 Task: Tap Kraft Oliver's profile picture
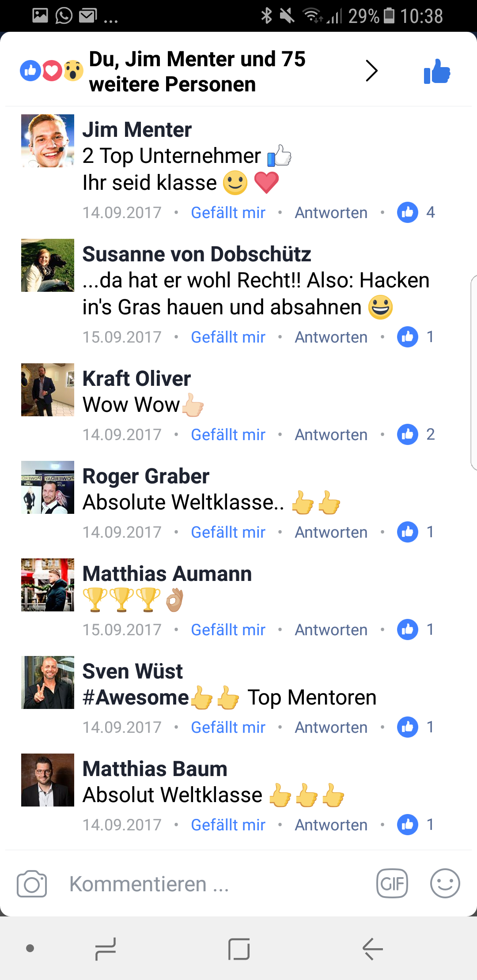48,390
